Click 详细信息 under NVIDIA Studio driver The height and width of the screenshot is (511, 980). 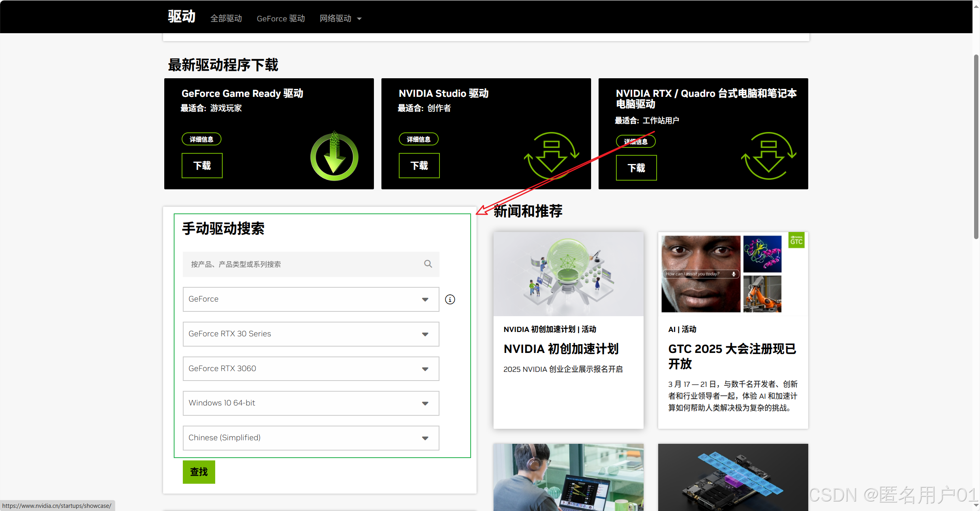coord(419,139)
